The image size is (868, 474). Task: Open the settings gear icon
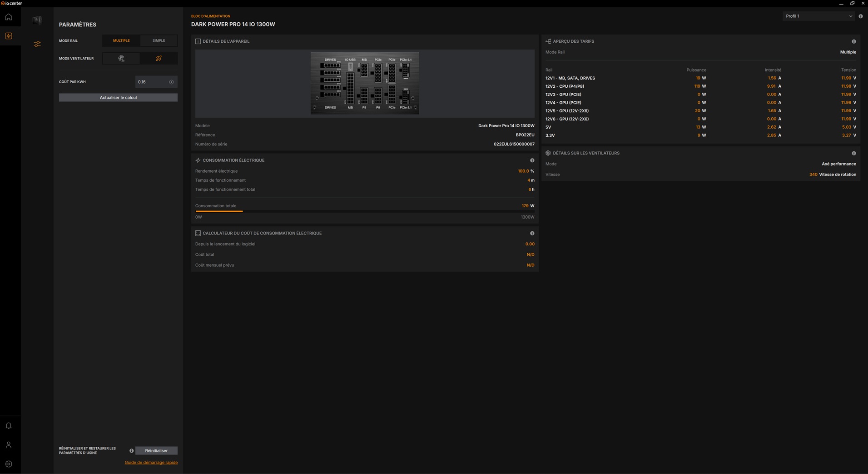(9, 464)
